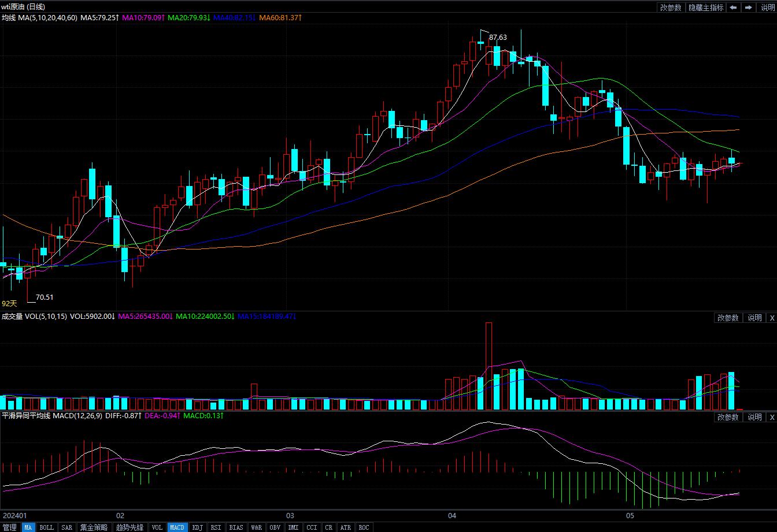The height and width of the screenshot is (532, 777).
Task: Click the 均线 MA(5,10,20,40,60) label
Action: pyautogui.click(x=39, y=18)
